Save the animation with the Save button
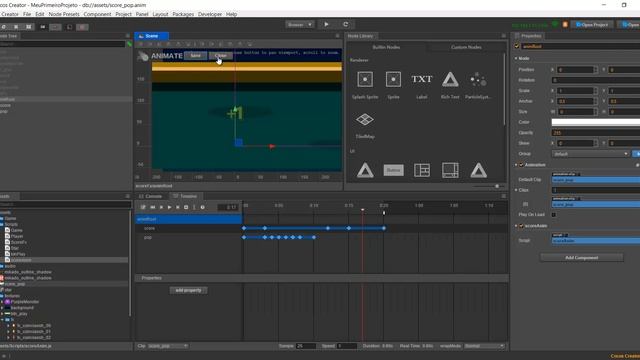This screenshot has width=640, height=360. 196,56
